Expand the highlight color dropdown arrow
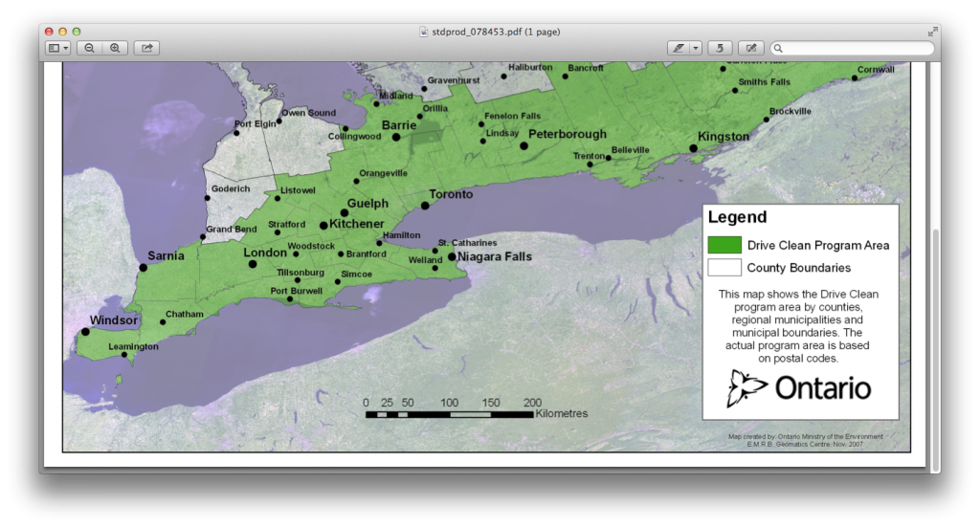The height and width of the screenshot is (528, 980). (696, 48)
